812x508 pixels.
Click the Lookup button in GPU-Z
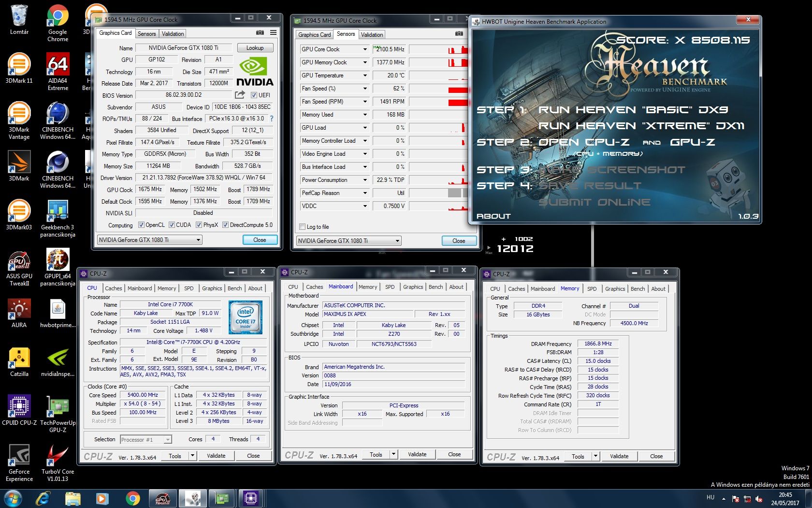tap(255, 48)
